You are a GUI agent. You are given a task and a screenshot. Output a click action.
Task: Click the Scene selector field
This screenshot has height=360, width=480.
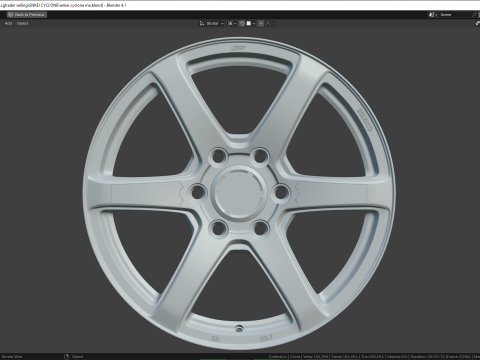pyautogui.click(x=455, y=15)
